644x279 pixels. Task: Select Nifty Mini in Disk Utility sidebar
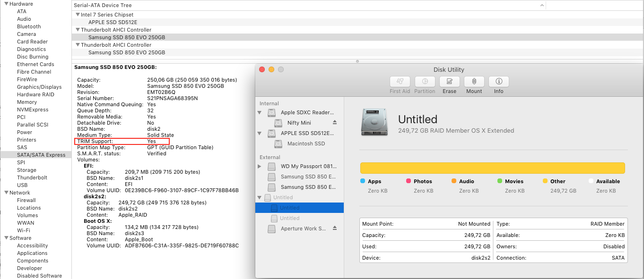(x=299, y=123)
